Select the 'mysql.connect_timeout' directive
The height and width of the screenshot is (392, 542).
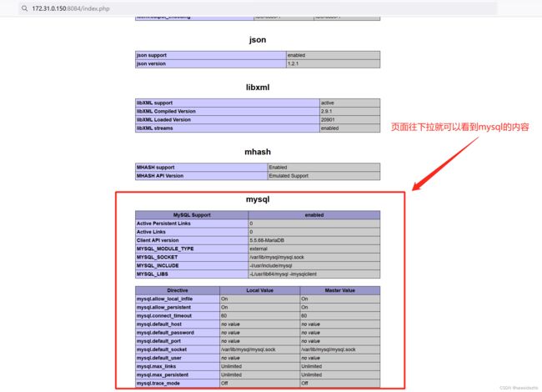(x=178, y=315)
